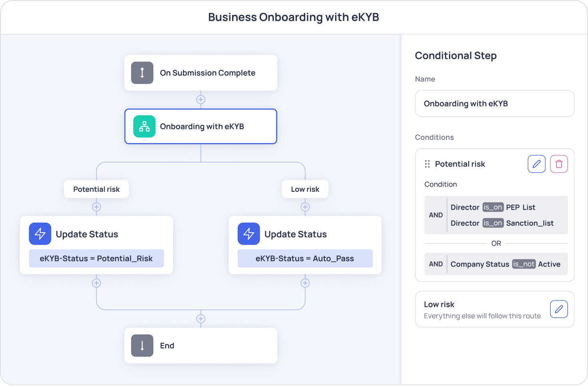Viewport: 588px width, 386px height.
Task: Click the edit pencil for Low risk route
Action: pyautogui.click(x=559, y=309)
